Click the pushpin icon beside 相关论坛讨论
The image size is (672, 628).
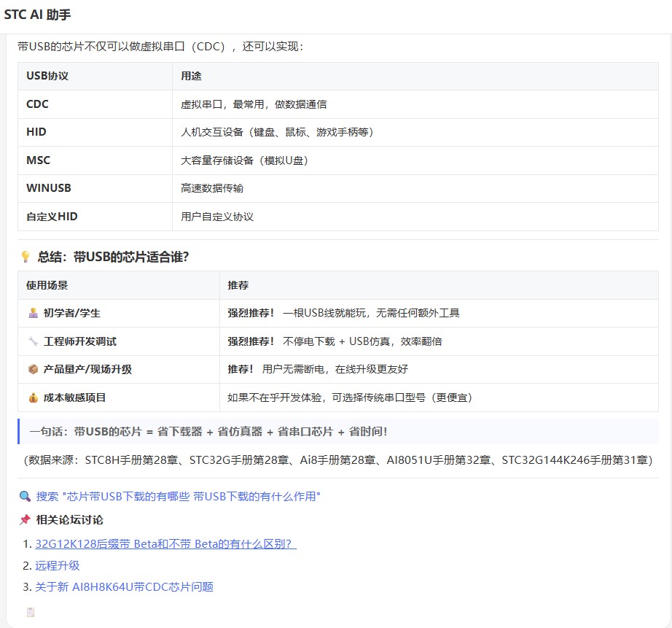click(x=25, y=520)
